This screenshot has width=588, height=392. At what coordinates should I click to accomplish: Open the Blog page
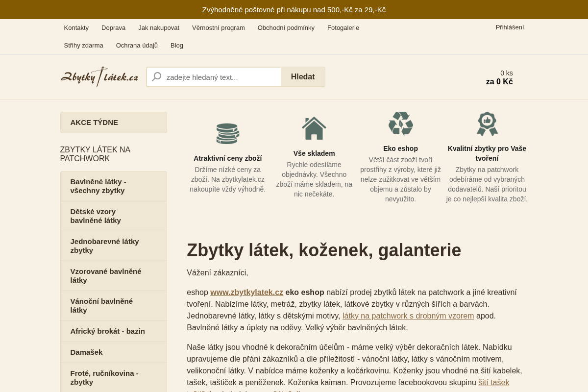click(x=177, y=46)
